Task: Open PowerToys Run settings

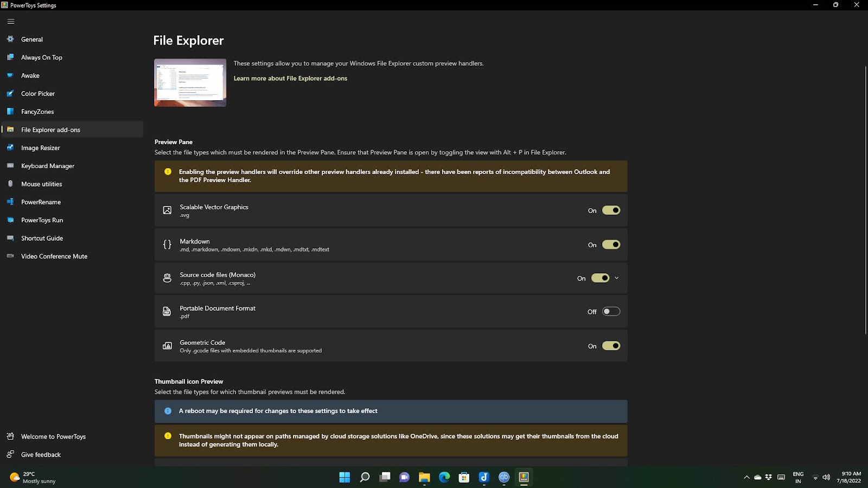Action: pyautogui.click(x=72, y=220)
